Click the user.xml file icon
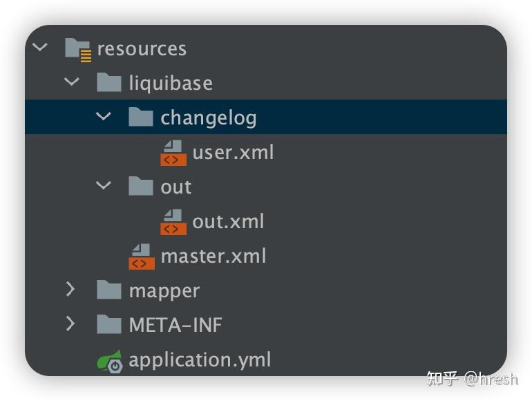 point(173,152)
